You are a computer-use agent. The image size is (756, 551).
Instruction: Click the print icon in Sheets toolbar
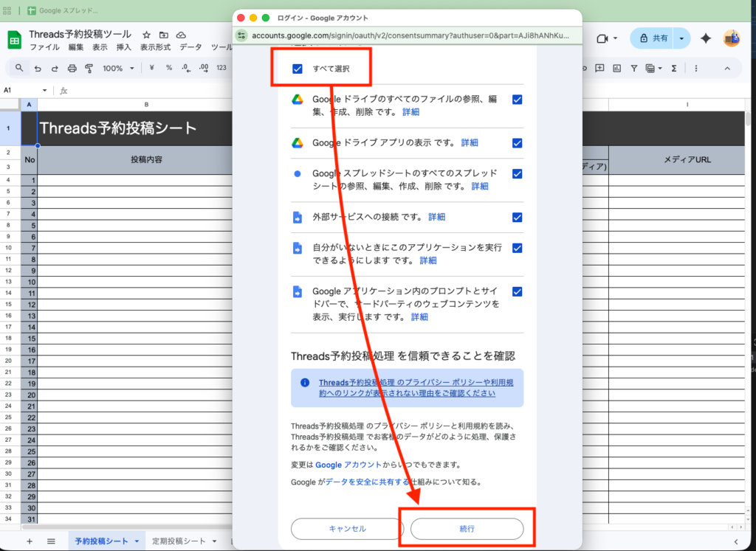[x=72, y=69]
